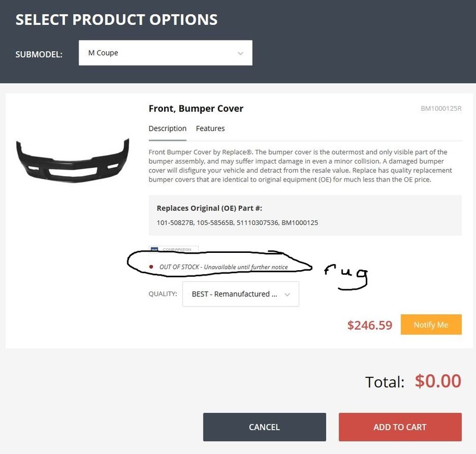Click the part number BM1000125R label
The height and width of the screenshot is (454, 476).
pos(441,108)
